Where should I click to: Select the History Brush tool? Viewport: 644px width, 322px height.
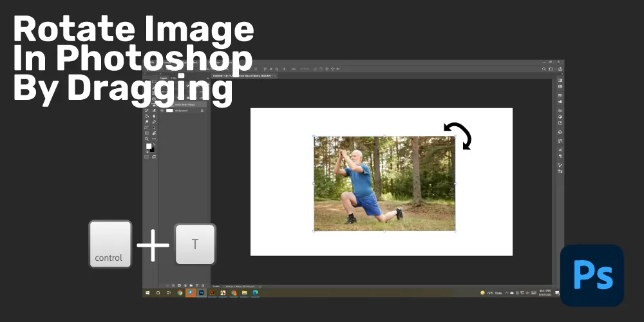[147, 111]
